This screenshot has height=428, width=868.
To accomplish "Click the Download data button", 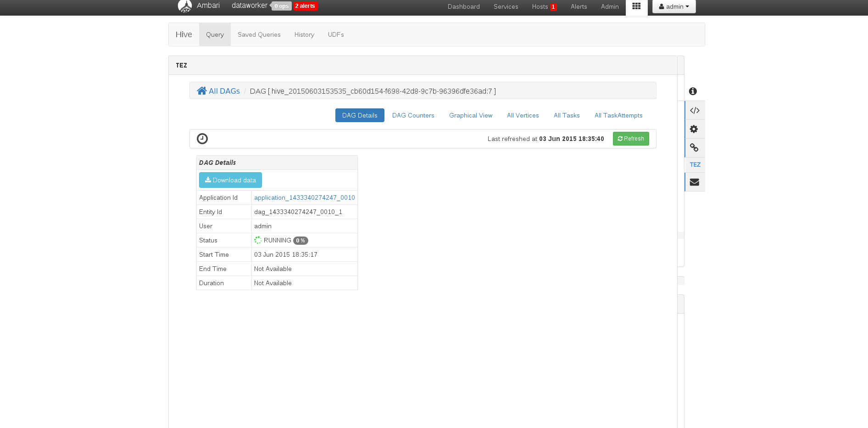I will [230, 180].
